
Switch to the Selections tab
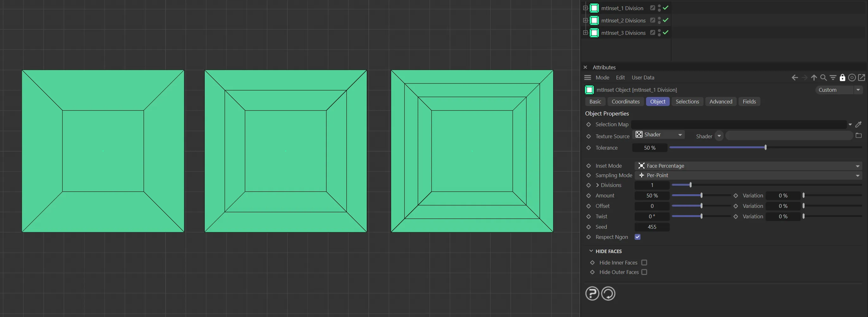coord(687,102)
